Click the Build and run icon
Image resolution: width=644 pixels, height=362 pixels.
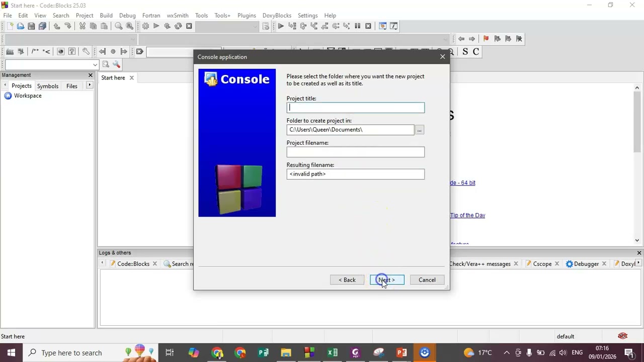point(167,26)
